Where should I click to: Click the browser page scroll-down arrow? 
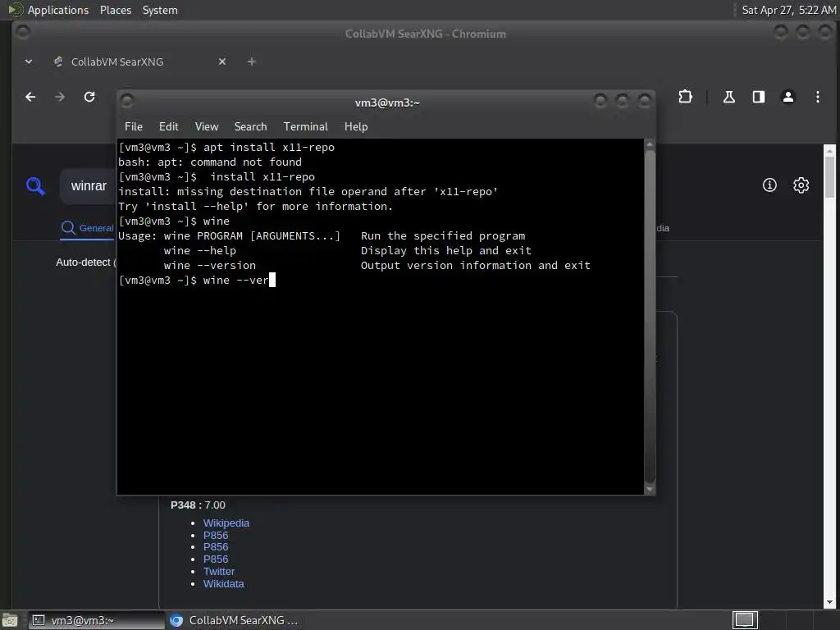point(829,603)
